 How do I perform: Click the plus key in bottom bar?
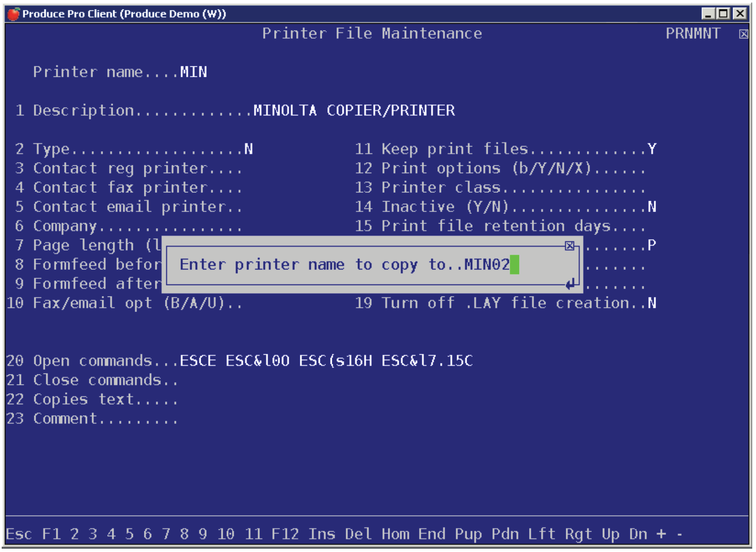tap(661, 534)
